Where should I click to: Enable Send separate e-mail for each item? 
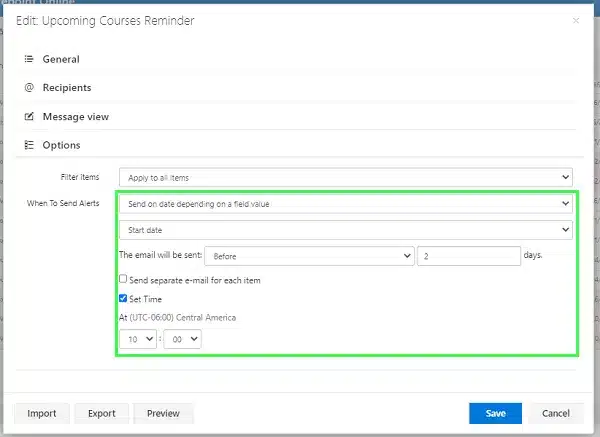click(123, 279)
